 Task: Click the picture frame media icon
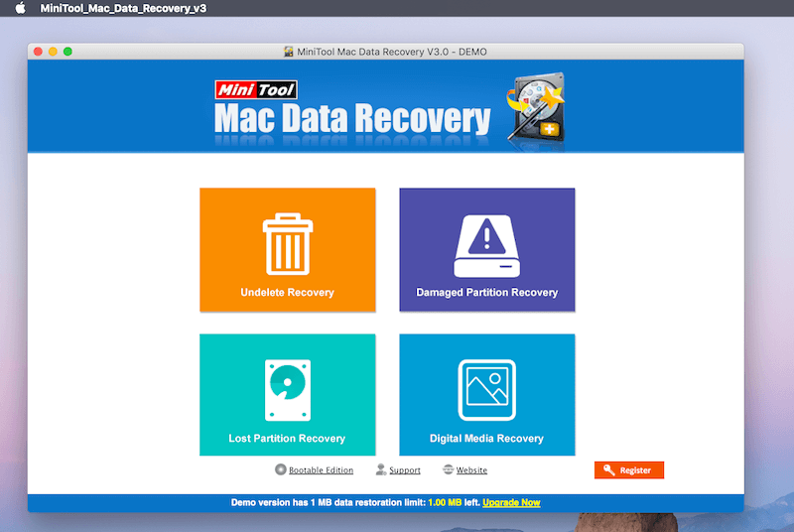tap(486, 390)
